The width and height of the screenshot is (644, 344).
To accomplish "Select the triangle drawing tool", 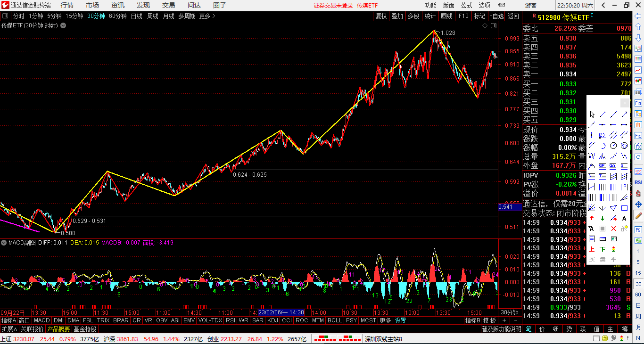I will pyautogui.click(x=613, y=208).
